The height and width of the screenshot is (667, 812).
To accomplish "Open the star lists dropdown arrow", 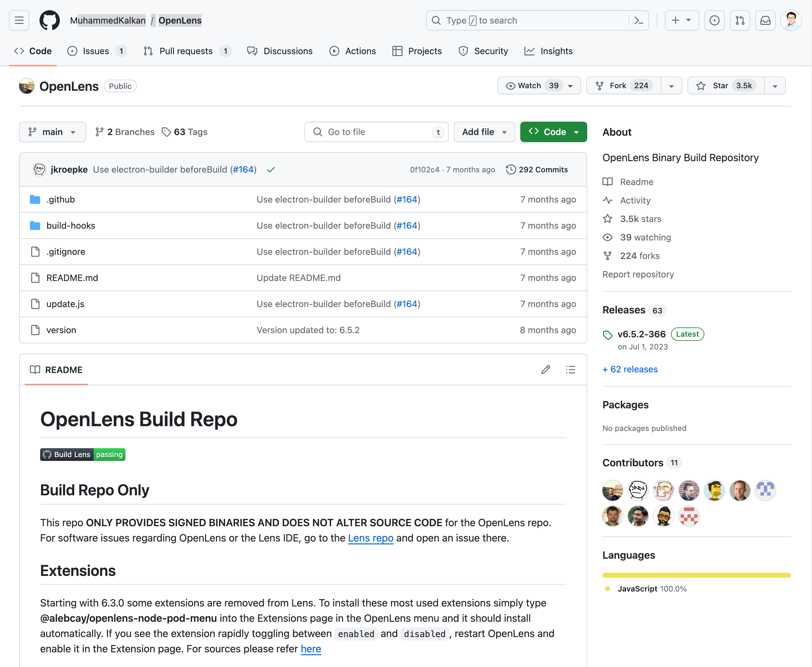I will pos(775,86).
